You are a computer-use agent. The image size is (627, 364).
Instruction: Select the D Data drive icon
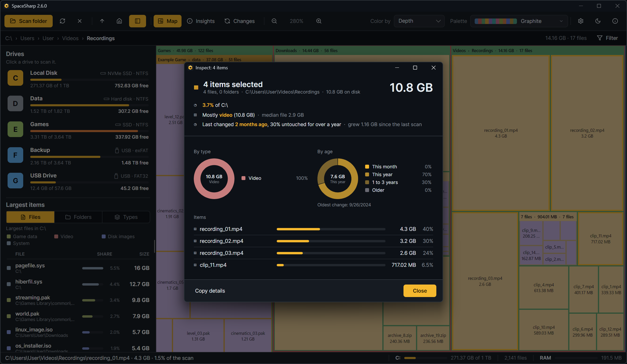pyautogui.click(x=15, y=103)
